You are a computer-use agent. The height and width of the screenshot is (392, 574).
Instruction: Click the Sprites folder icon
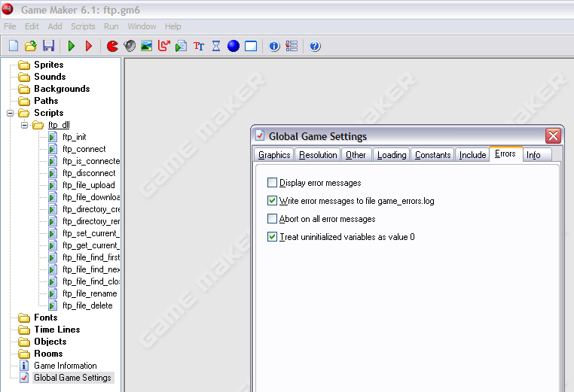(x=24, y=65)
